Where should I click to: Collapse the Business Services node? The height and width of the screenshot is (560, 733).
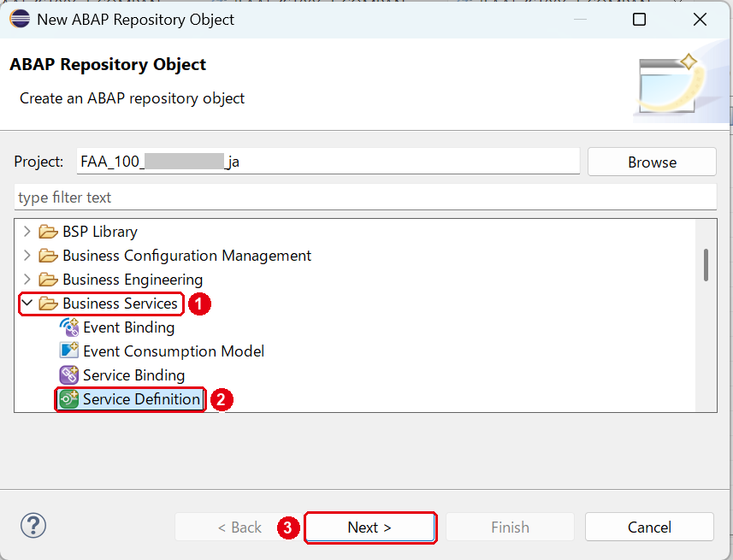coord(27,303)
